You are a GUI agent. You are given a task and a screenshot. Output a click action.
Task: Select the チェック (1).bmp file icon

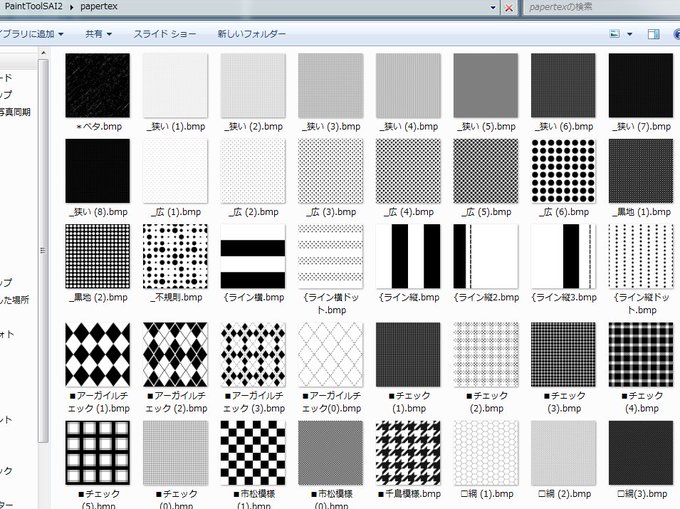(408, 354)
